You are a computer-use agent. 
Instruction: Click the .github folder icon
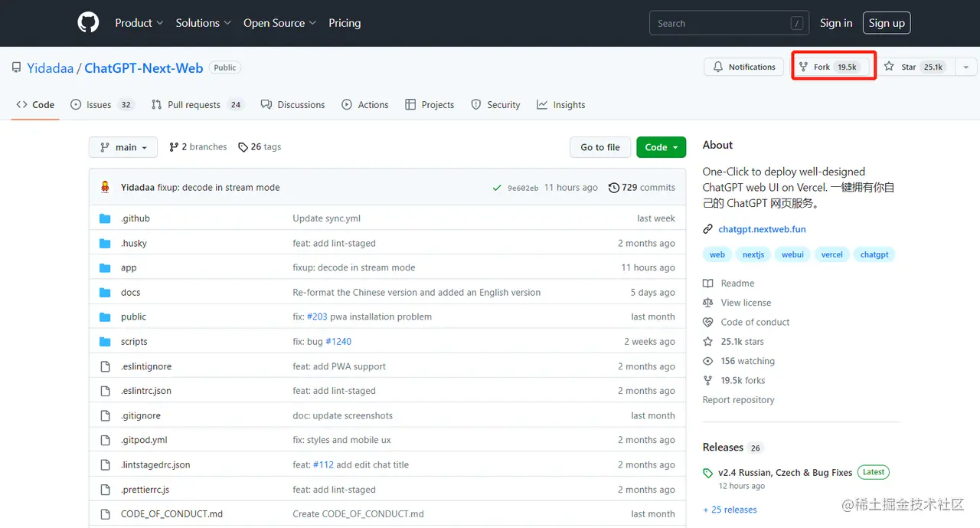106,218
